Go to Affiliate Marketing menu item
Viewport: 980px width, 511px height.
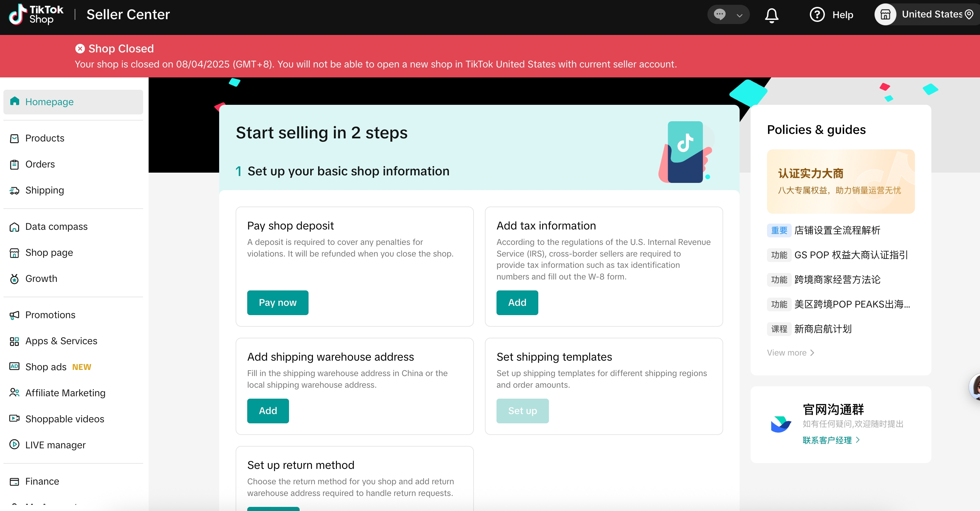[65, 393]
